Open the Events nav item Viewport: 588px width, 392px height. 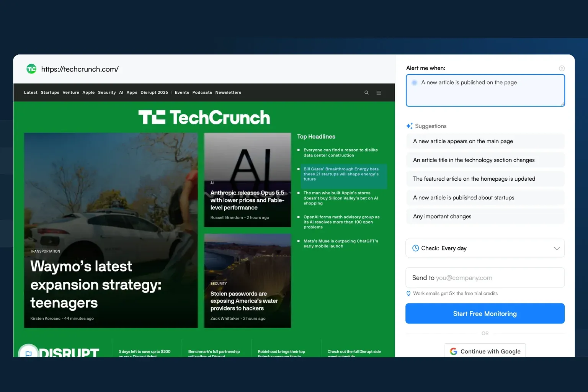[182, 93]
